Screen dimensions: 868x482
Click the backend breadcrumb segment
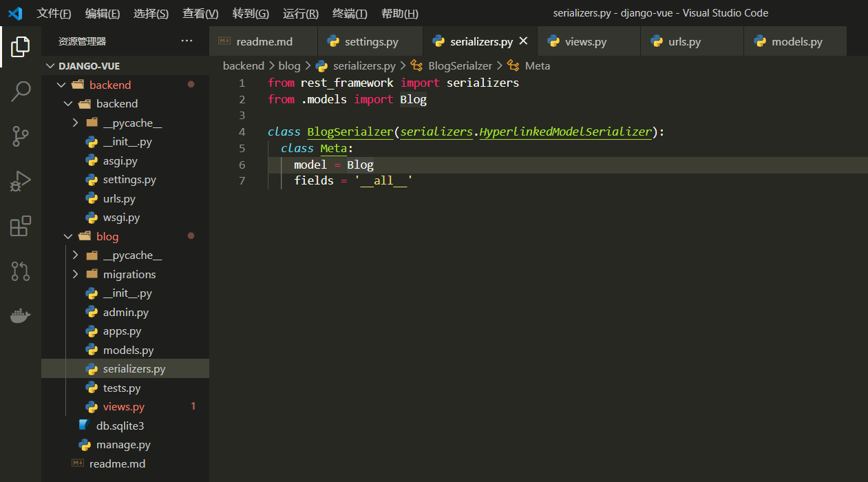pyautogui.click(x=244, y=65)
